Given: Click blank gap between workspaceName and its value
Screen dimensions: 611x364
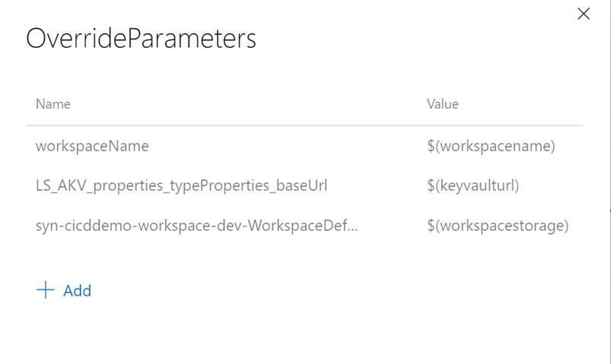Looking at the screenshot, I should 289,146.
